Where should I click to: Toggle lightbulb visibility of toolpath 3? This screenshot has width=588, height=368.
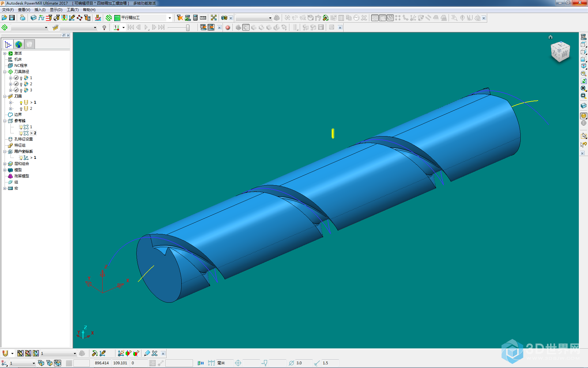pos(21,90)
